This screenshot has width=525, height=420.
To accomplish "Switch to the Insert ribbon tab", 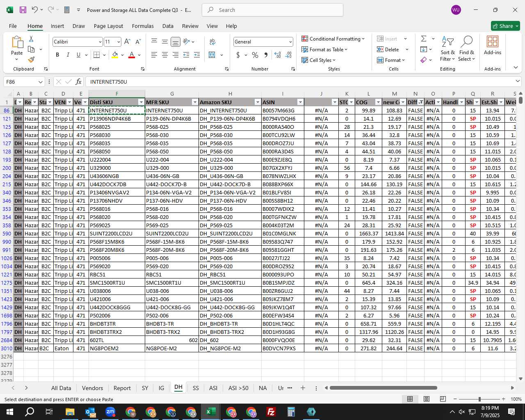I will pos(57,26).
